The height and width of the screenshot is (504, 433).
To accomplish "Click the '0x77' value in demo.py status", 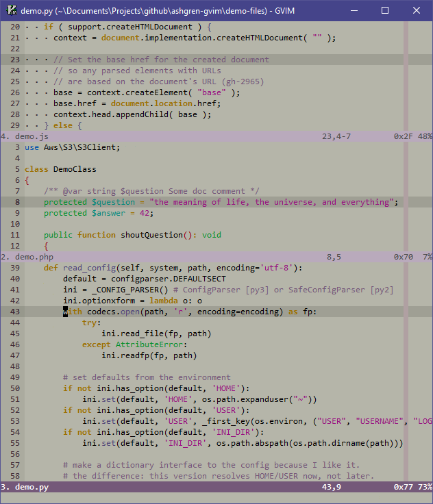I will point(404,487).
